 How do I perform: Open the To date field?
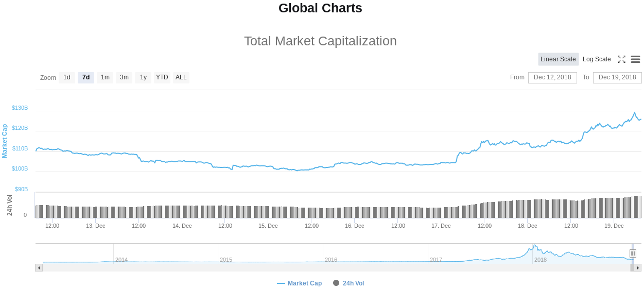pyautogui.click(x=617, y=78)
